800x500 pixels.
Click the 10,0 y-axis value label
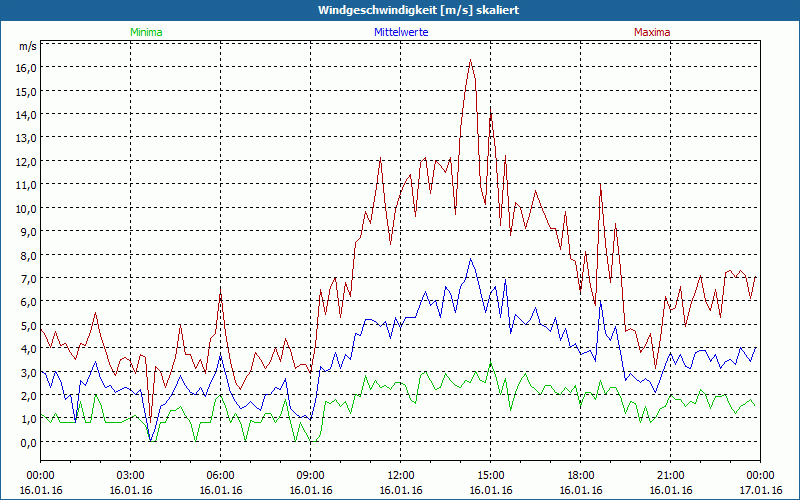26,208
